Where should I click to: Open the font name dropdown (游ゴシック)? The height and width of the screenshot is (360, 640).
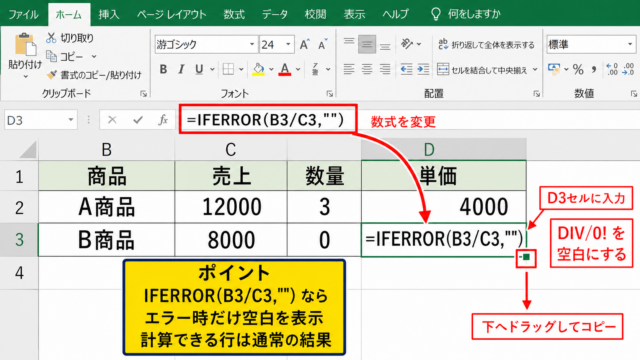[x=252, y=44]
